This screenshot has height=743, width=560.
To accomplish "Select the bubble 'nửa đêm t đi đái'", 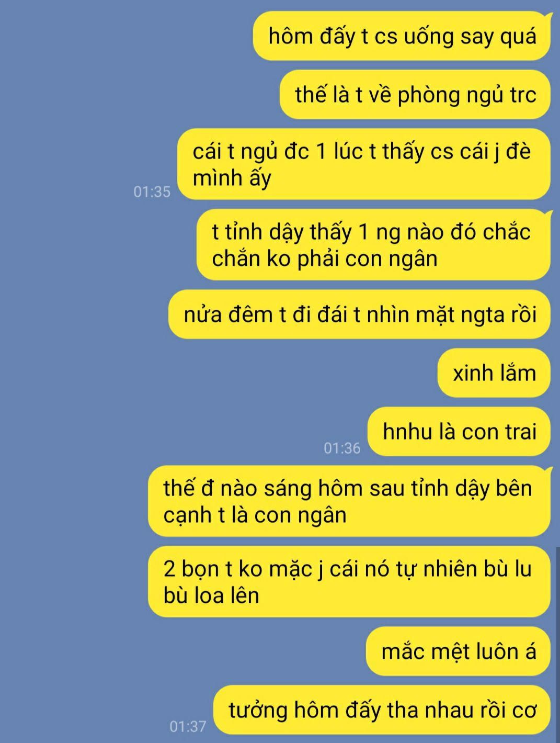I will pyautogui.click(x=359, y=314).
